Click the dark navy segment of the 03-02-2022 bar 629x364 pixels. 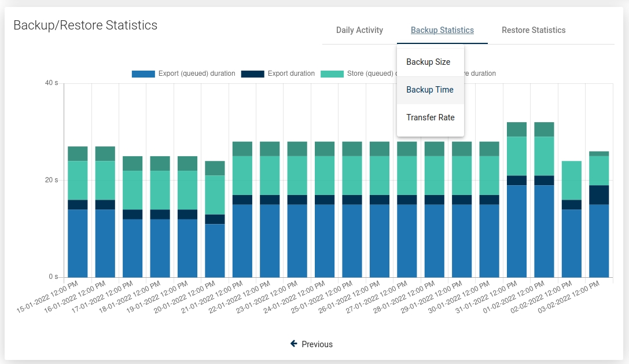click(599, 194)
